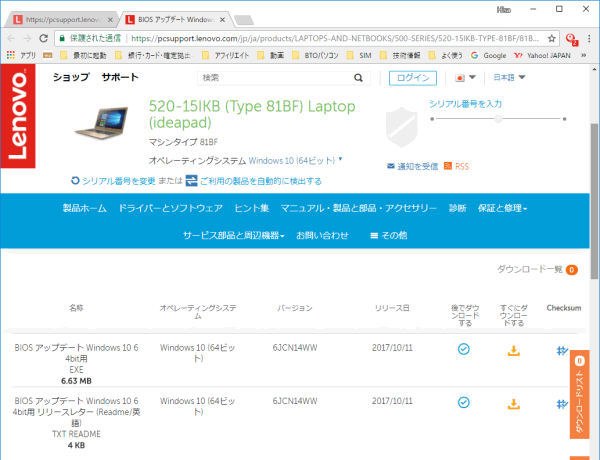Click the ログイン button
Viewport: 600px width, 460px height.
click(412, 78)
